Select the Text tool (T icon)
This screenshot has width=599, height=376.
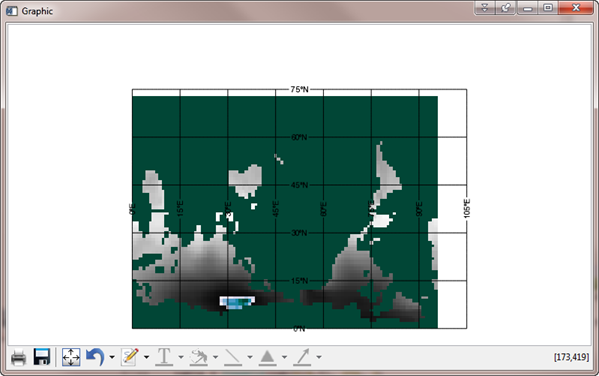tap(164, 357)
